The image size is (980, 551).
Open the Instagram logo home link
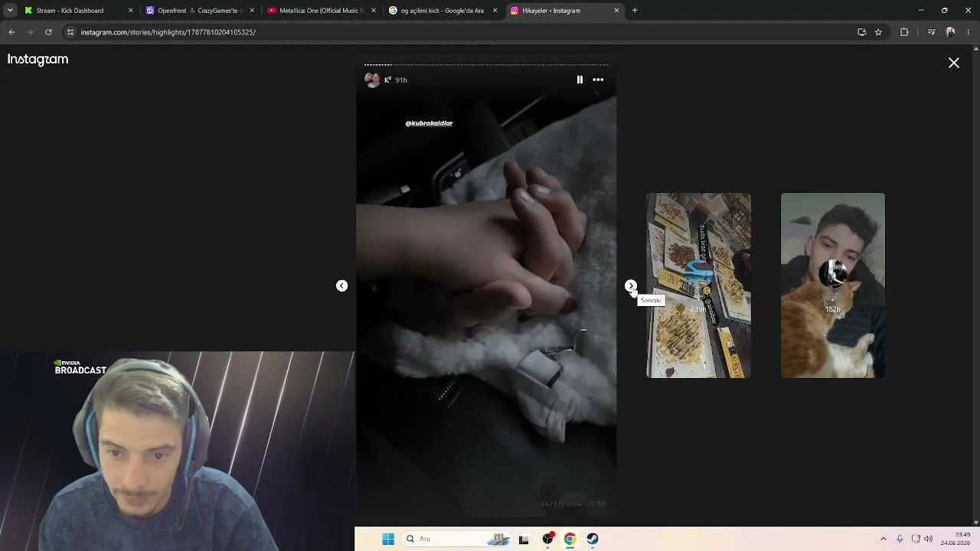[38, 60]
